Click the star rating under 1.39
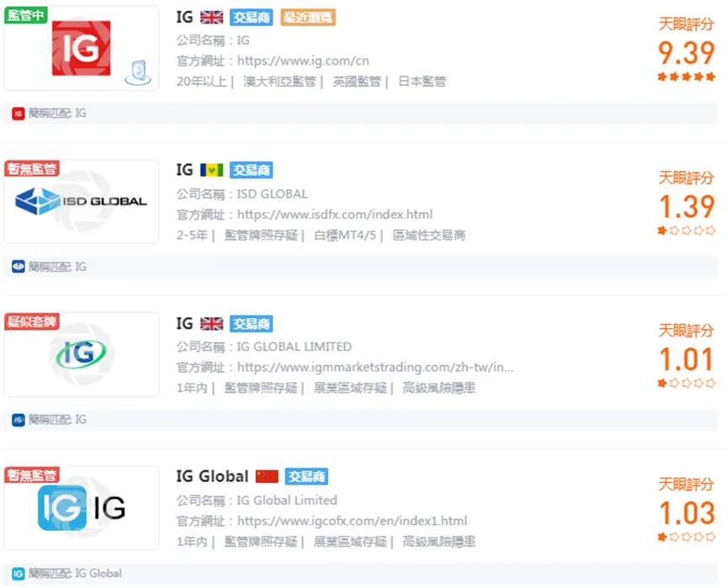Screen dimensions: 728x588 pos(686,230)
